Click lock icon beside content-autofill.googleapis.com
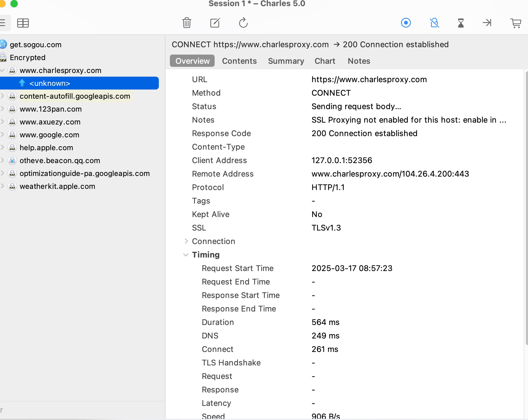This screenshot has width=528, height=420. pos(12,96)
